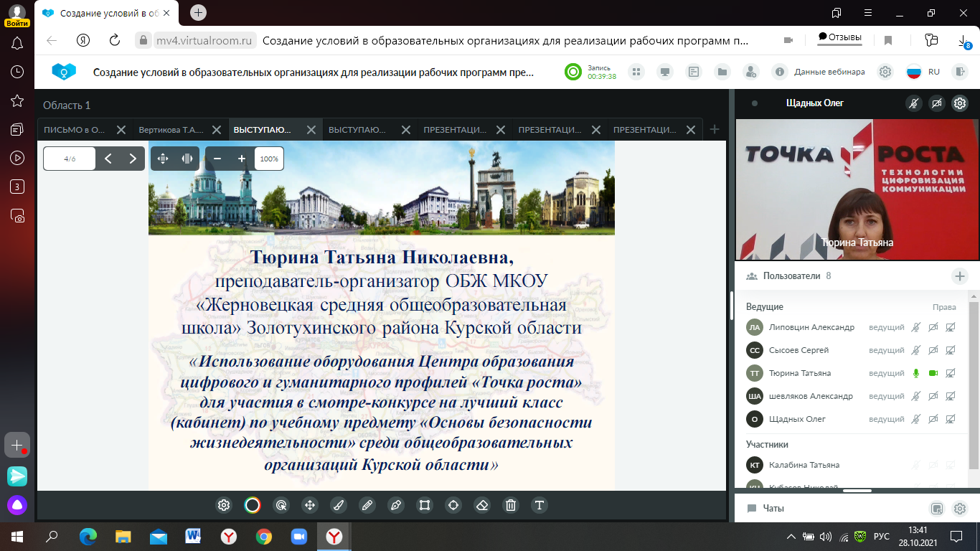This screenshot has width=980, height=551.
Task: Add a user with plus icon
Action: click(959, 276)
